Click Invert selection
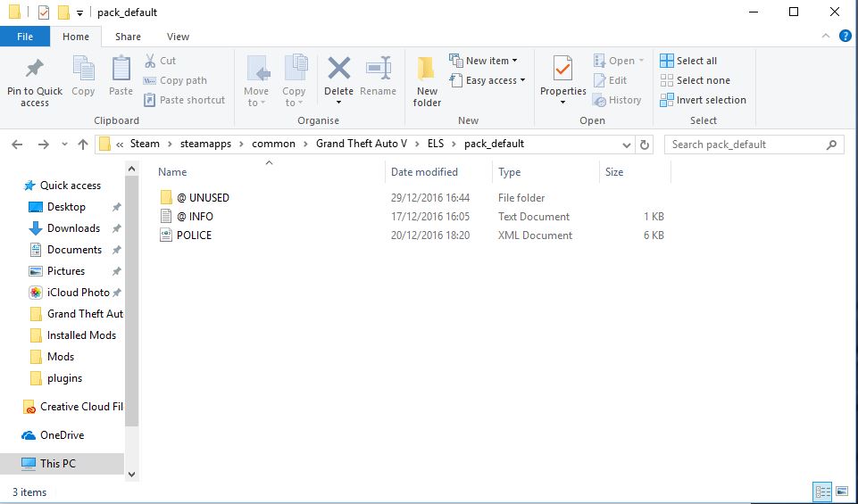 [x=704, y=100]
